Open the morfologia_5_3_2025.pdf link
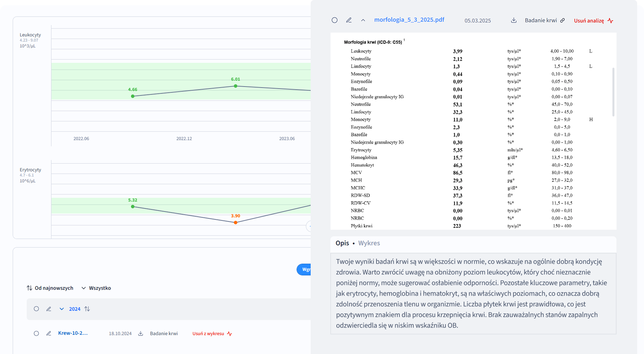This screenshot has height=354, width=644. click(409, 20)
